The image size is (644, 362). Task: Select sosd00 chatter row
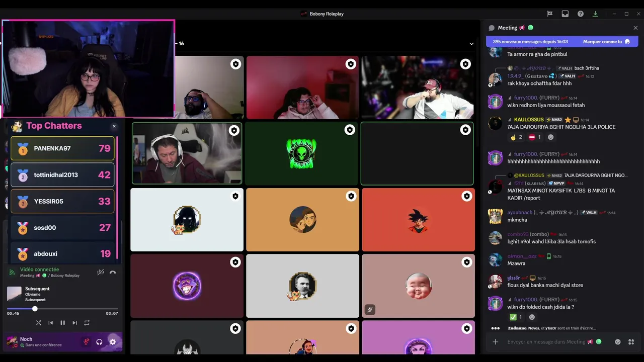62,228
